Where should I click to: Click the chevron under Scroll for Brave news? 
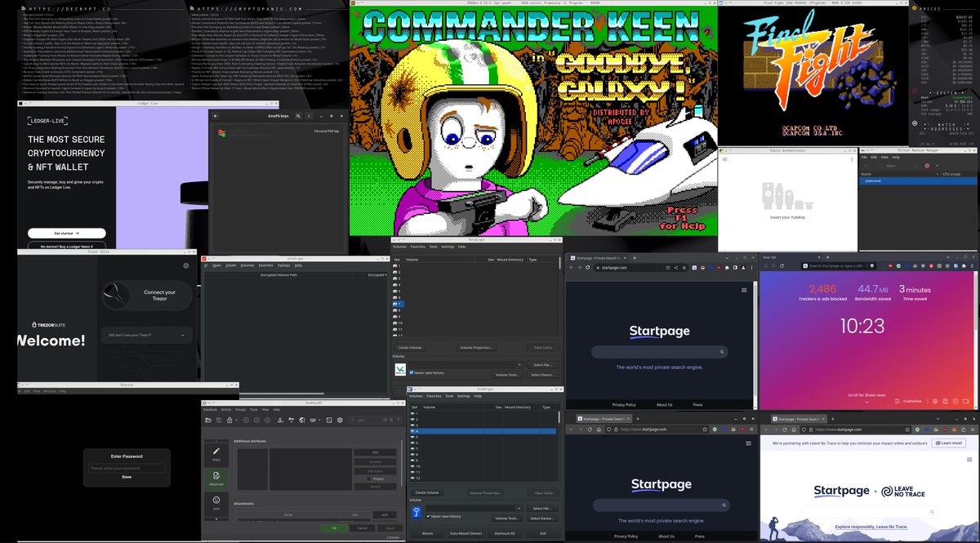(x=868, y=401)
